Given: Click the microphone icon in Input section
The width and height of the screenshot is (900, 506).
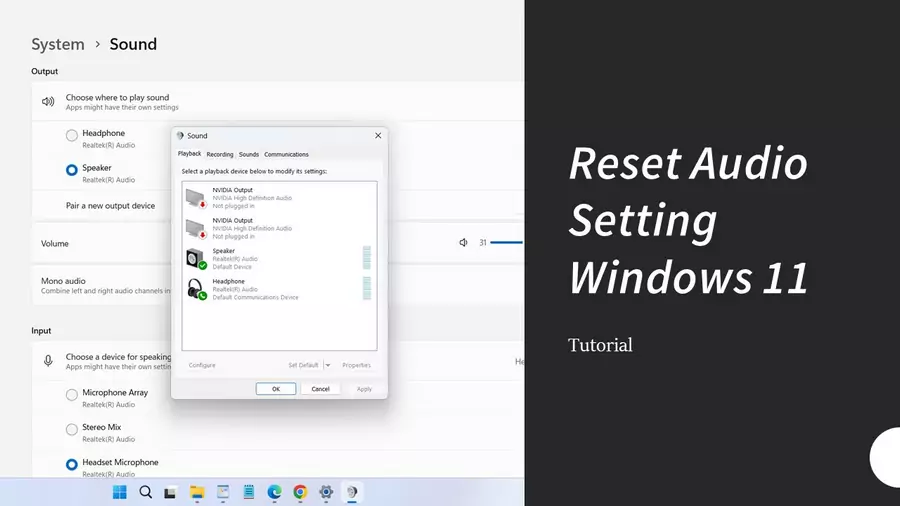Looking at the screenshot, I should [48, 361].
